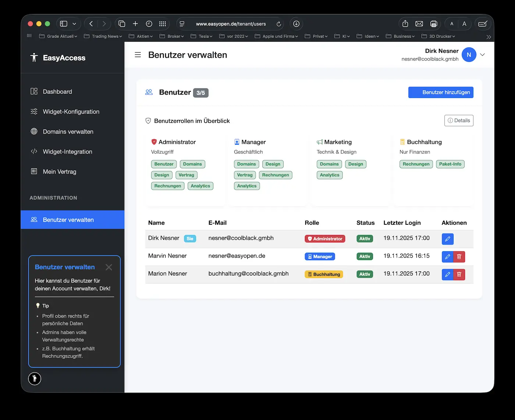
Task: Expand the Apple und Firma bookmark folder
Action: click(x=276, y=36)
